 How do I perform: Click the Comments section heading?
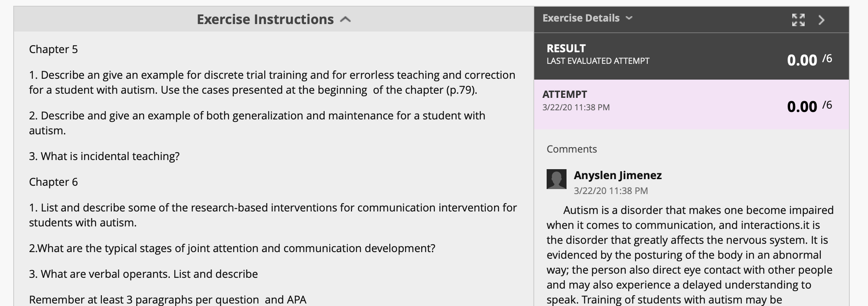(x=571, y=149)
